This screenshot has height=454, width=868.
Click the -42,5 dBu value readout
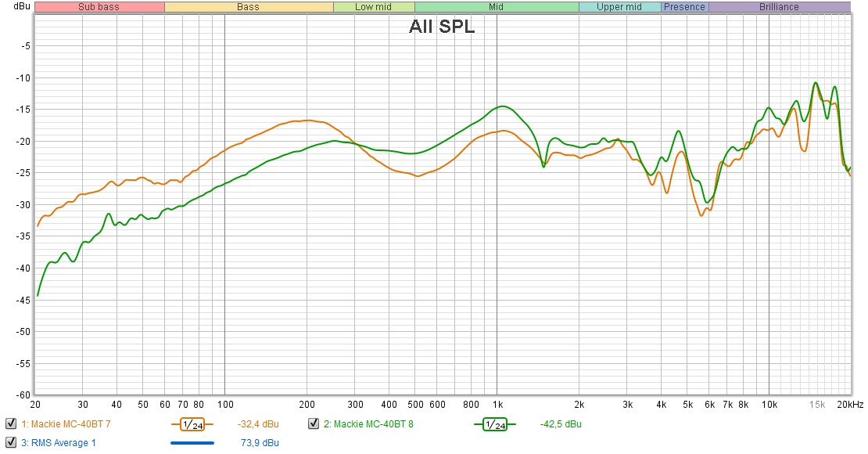(x=561, y=424)
